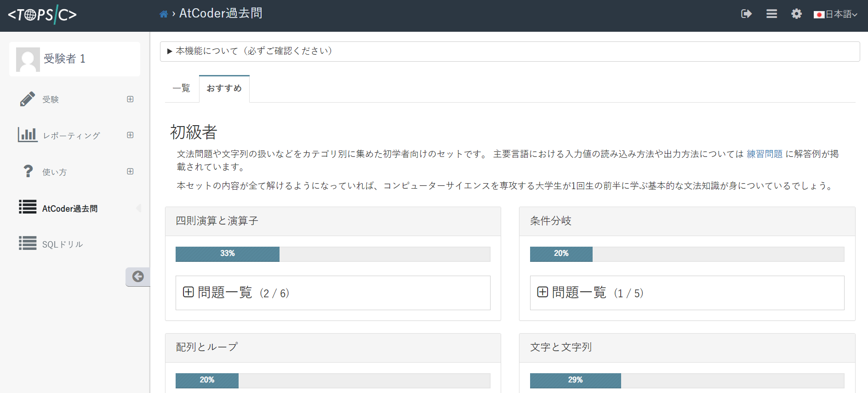Click the 初級者 heading
868x393 pixels.
tap(194, 132)
